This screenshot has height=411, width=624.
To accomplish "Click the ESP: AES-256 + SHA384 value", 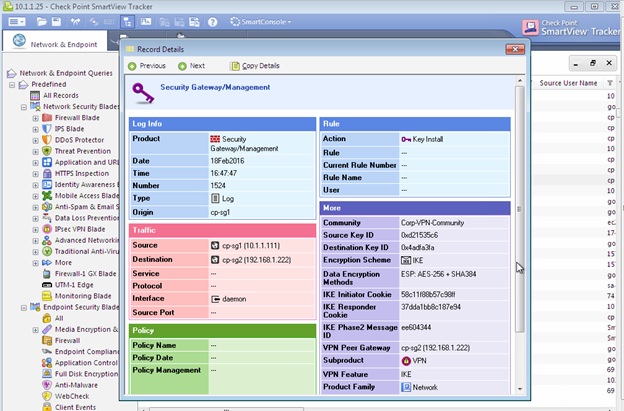I will click(x=438, y=274).
